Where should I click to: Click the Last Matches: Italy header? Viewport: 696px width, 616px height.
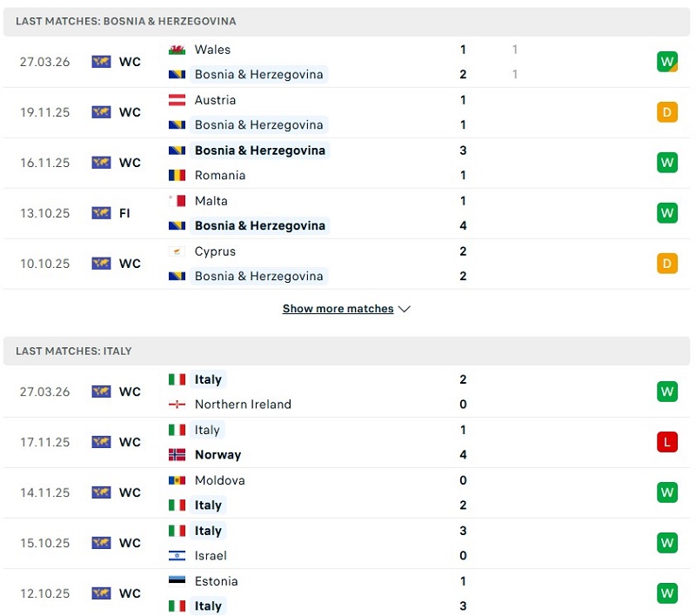[74, 351]
